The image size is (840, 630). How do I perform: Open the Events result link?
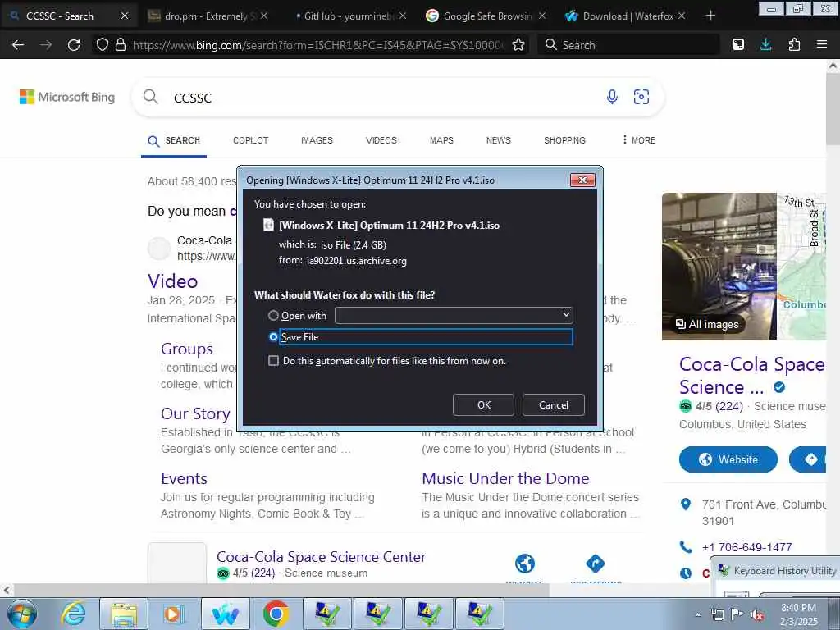184,478
